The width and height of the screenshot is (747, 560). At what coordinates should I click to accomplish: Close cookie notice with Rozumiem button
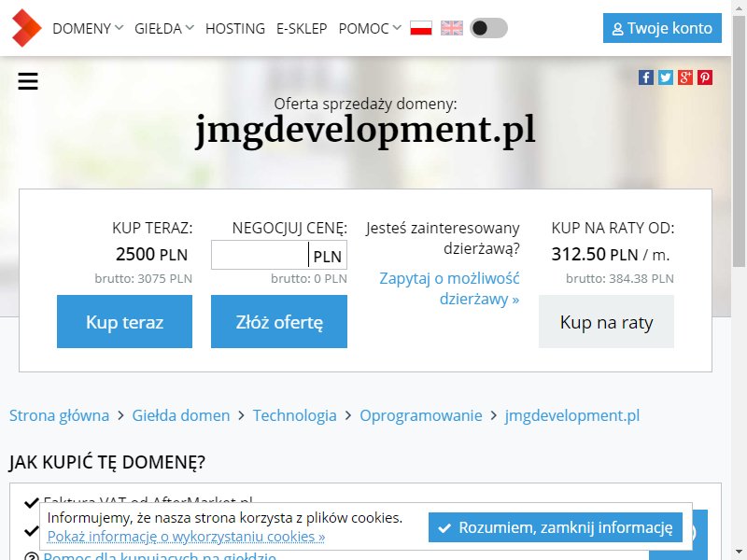[556, 527]
